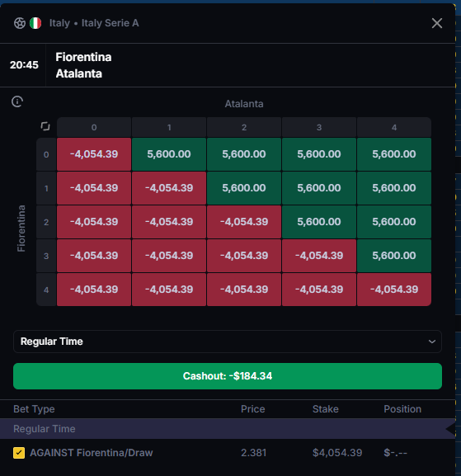Click the vertical Fiorentina axis label
The image size is (461, 476).
[21, 229]
